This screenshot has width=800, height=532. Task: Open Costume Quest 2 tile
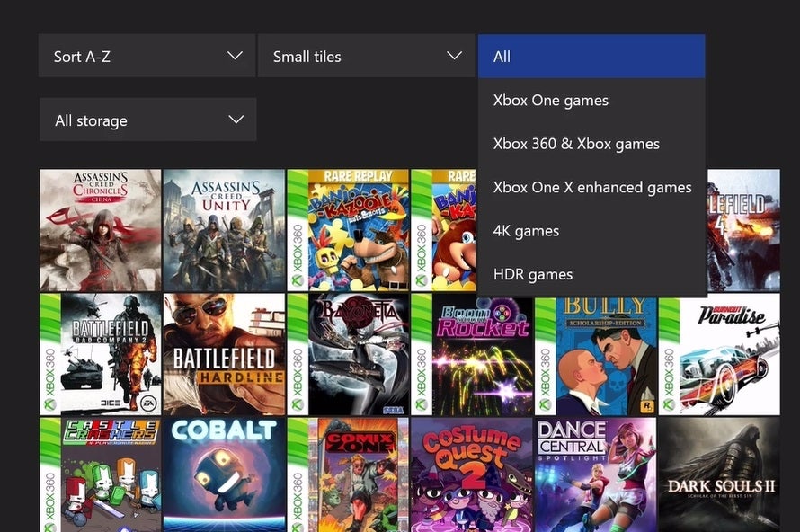click(x=472, y=474)
